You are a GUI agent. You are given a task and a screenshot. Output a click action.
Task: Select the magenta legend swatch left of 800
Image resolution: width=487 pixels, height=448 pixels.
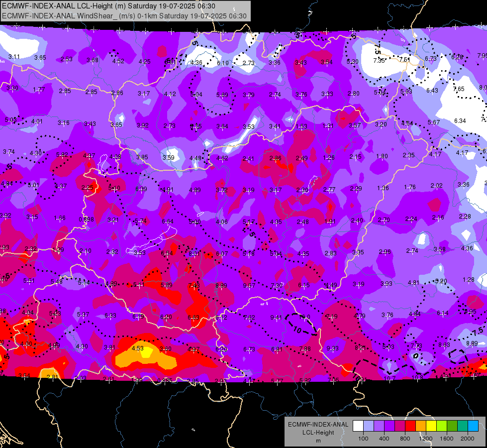pyautogui.click(x=400, y=426)
